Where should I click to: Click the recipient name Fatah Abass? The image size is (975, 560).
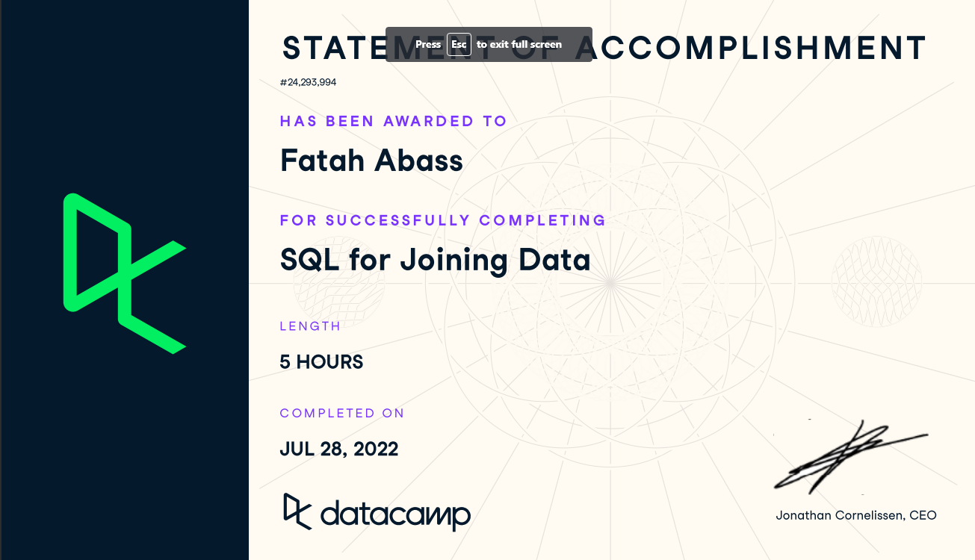point(371,161)
